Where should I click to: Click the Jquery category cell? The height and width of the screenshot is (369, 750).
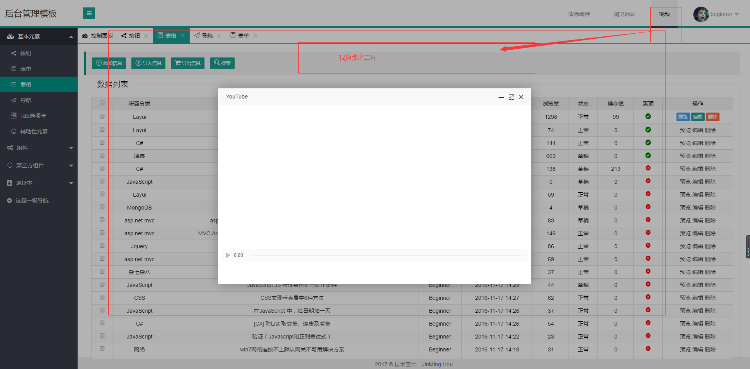(139, 246)
